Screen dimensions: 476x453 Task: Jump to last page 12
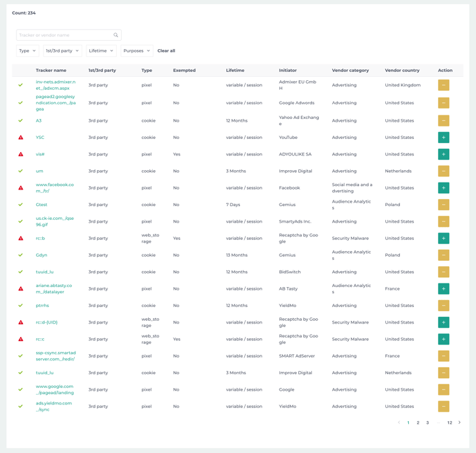(x=450, y=423)
